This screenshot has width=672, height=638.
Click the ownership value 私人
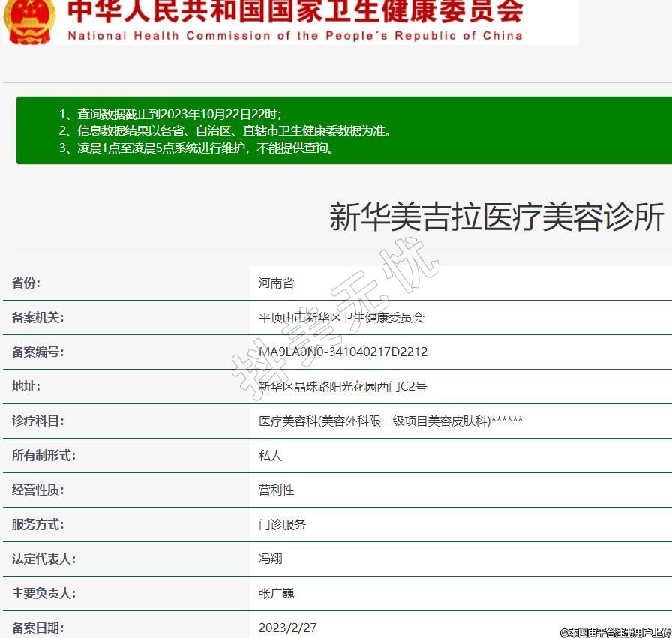pos(271,456)
